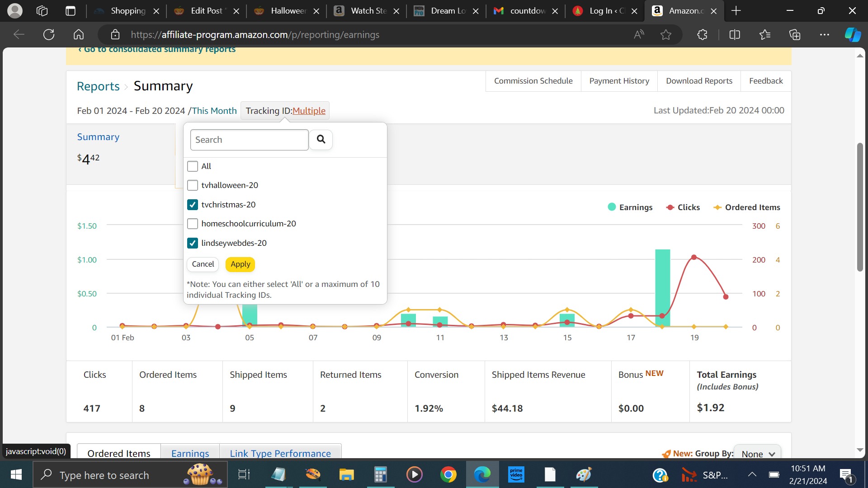Launch Calculator from the taskbar

pyautogui.click(x=380, y=474)
